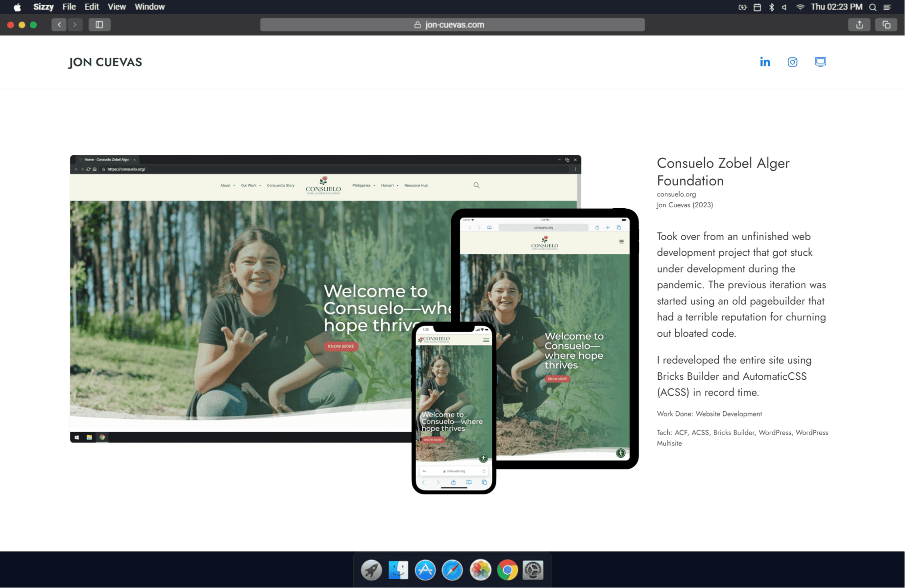Open the LinkedIn profile icon

click(765, 62)
